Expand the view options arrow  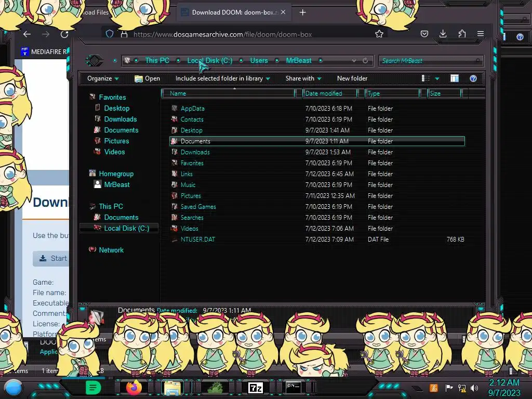(437, 79)
